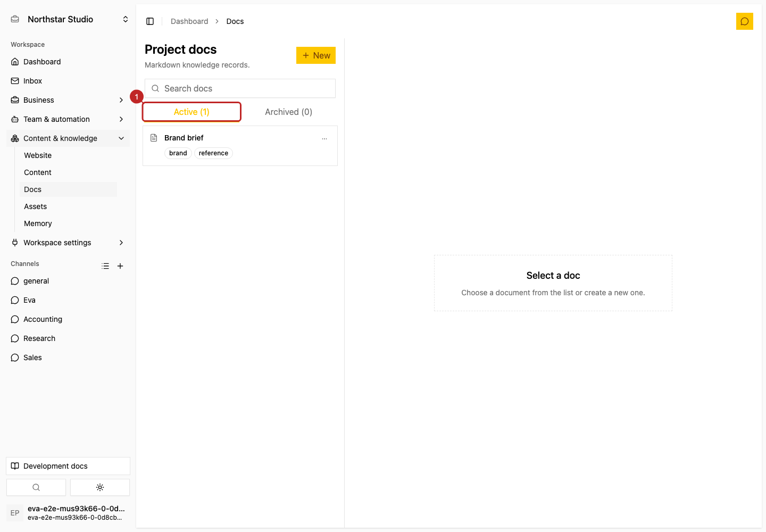Screen dimensions: 766x532
Task: Focus the Search docs input field
Action: pos(240,88)
